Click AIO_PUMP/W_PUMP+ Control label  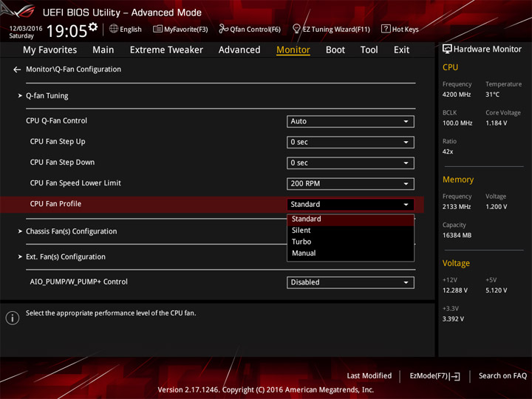tap(79, 282)
